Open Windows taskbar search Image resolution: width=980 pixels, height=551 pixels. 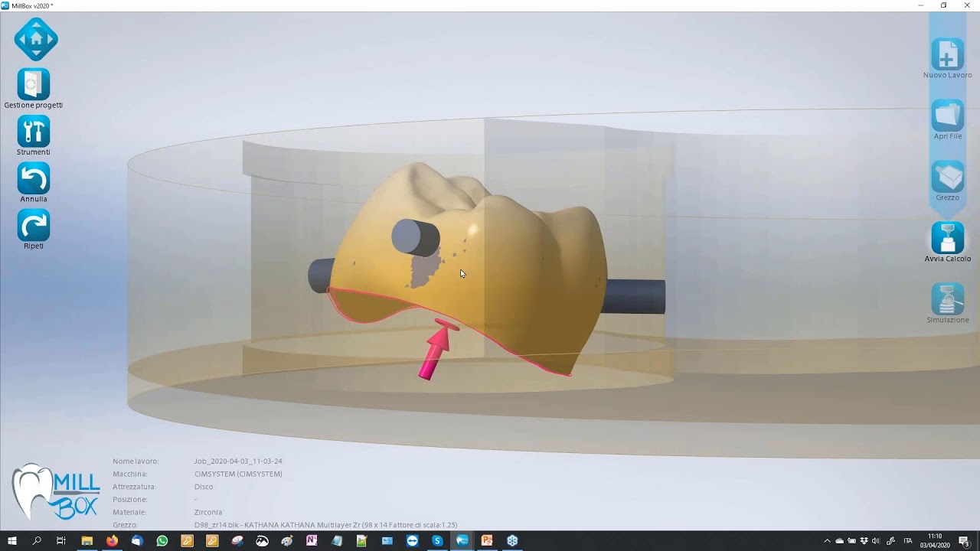pyautogui.click(x=37, y=541)
